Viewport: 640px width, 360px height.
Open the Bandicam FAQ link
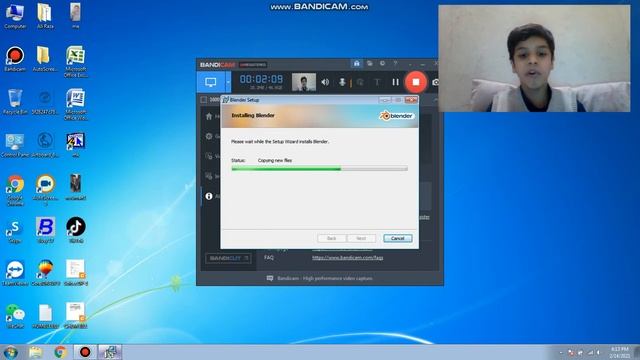coord(347,258)
